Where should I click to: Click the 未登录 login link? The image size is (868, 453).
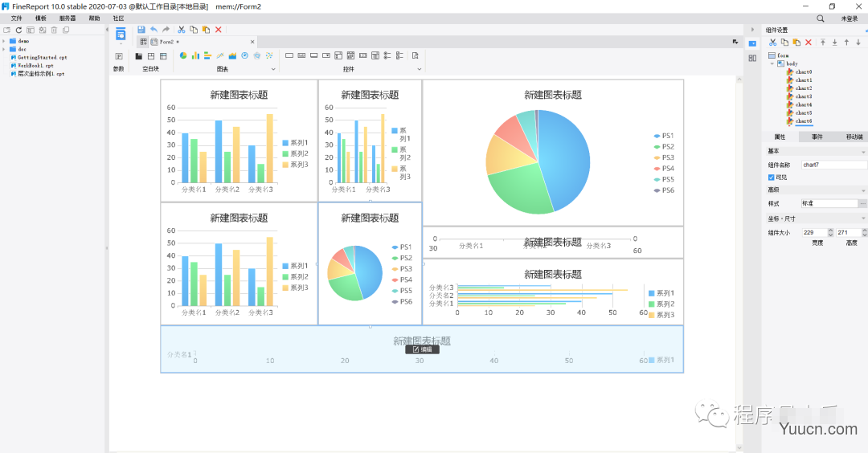850,18
